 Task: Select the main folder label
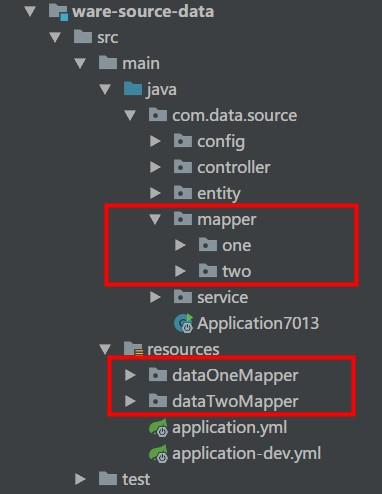(141, 63)
